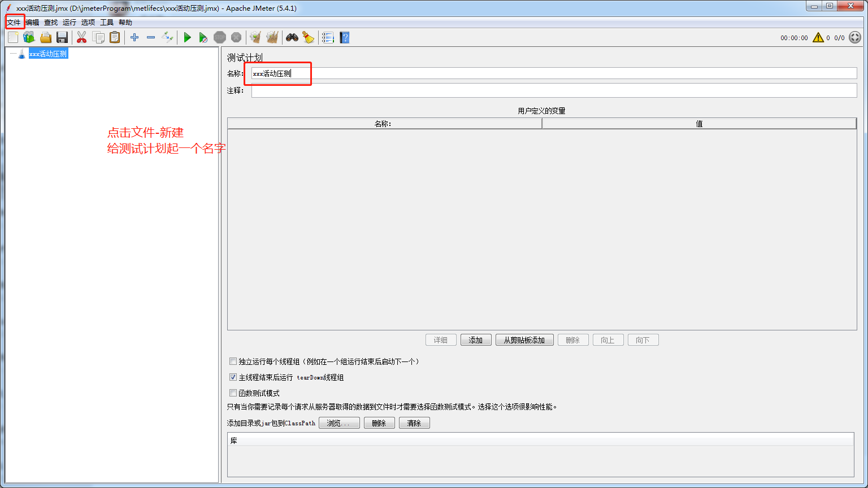Open the 运行 menu
Image resolution: width=868 pixels, height=488 pixels.
(70, 23)
